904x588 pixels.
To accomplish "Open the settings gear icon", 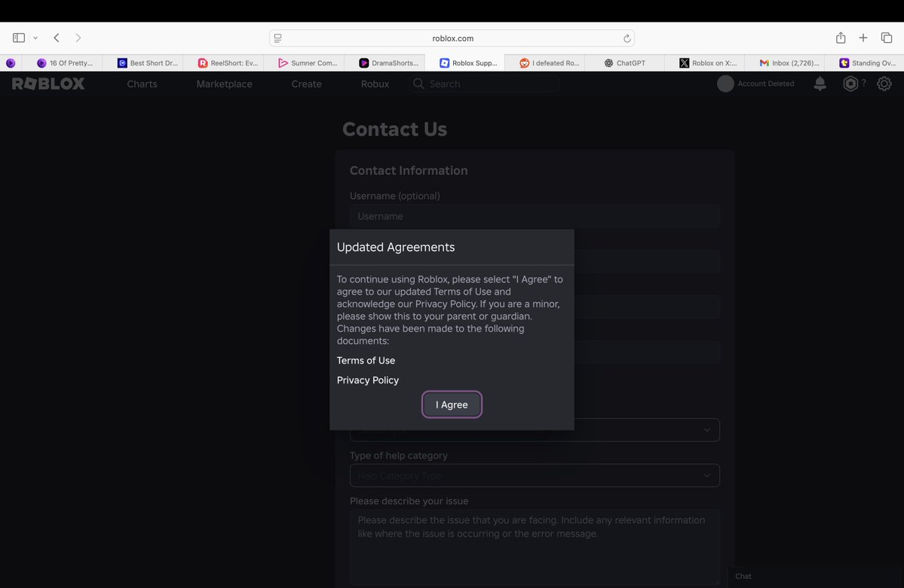I will click(884, 84).
